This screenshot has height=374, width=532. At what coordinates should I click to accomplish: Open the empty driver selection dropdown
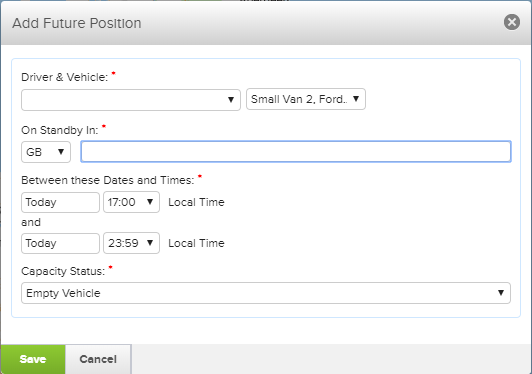pos(131,100)
